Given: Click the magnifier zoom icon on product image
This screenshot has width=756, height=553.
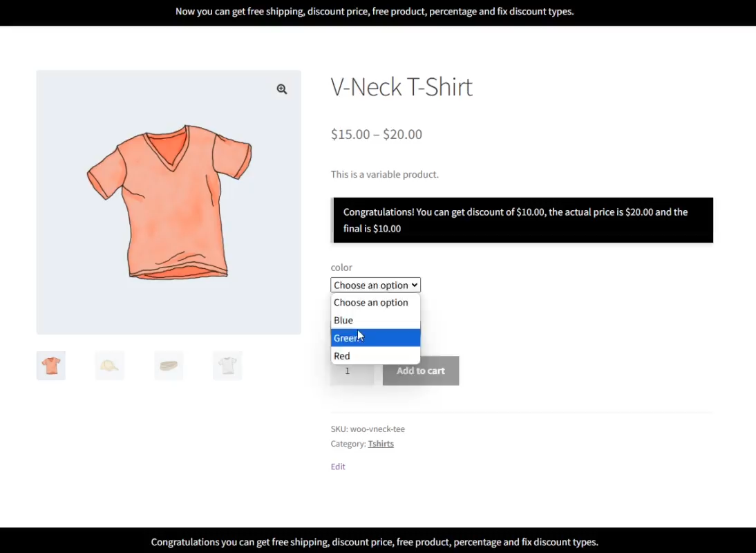Looking at the screenshot, I should [x=282, y=89].
